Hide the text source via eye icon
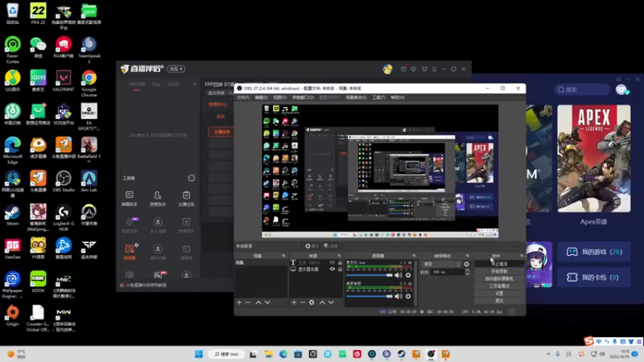The height and width of the screenshot is (362, 644). pyautogui.click(x=332, y=263)
